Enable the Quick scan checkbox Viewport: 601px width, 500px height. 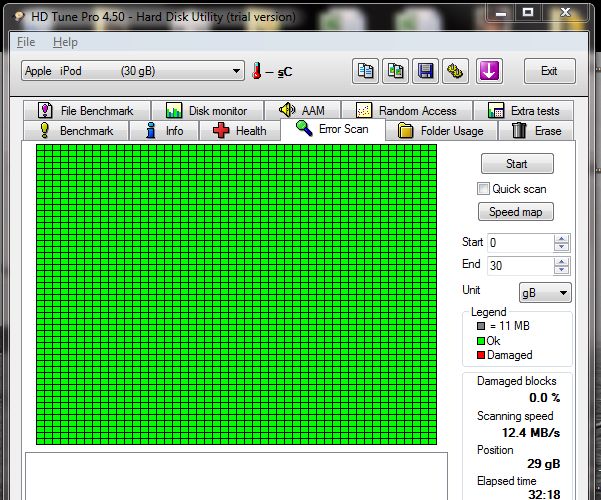click(484, 189)
